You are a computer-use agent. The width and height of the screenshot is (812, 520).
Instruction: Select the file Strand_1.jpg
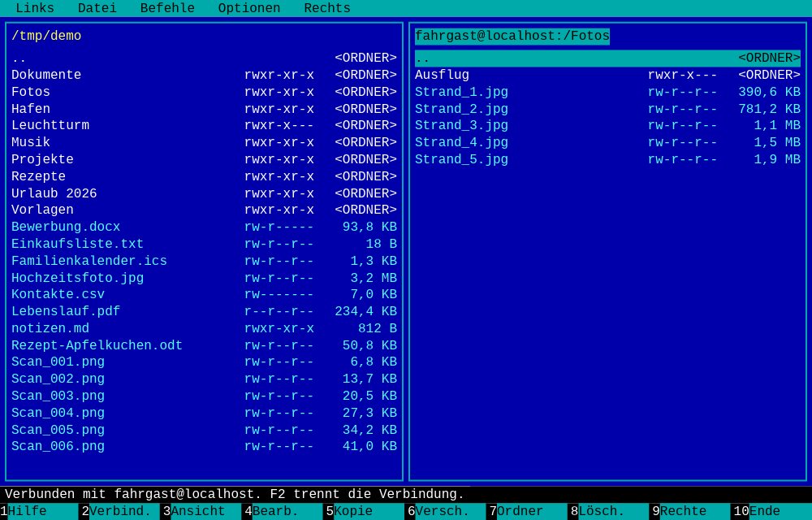coord(607,92)
